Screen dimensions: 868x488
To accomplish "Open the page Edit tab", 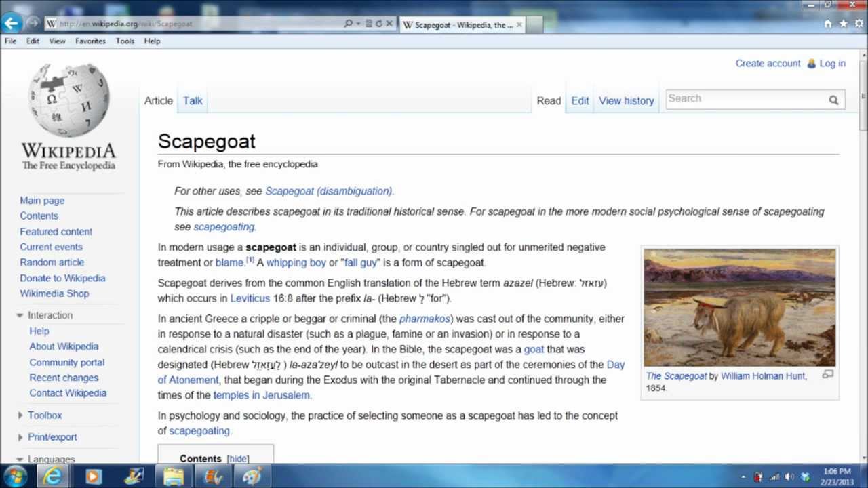I will coord(580,100).
